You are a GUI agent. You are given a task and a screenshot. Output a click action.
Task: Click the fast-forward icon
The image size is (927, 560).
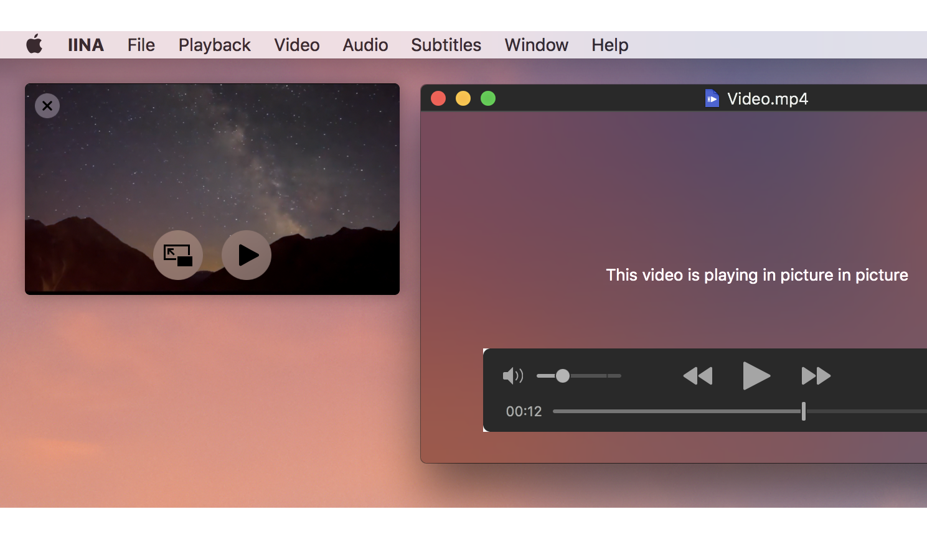click(815, 375)
